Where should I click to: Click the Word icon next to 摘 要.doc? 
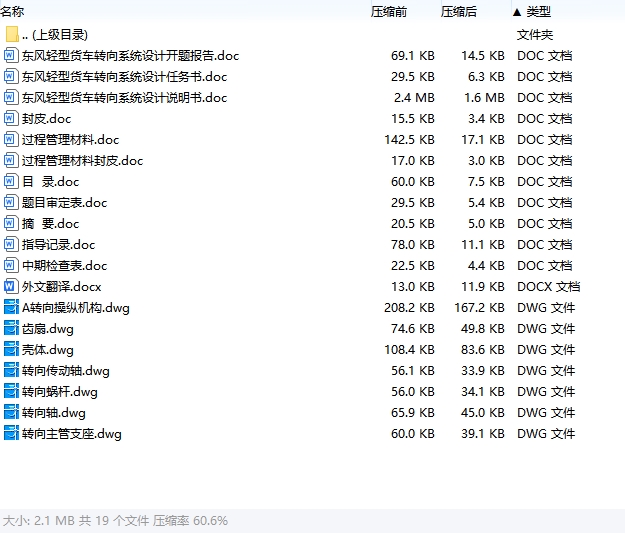(11, 223)
